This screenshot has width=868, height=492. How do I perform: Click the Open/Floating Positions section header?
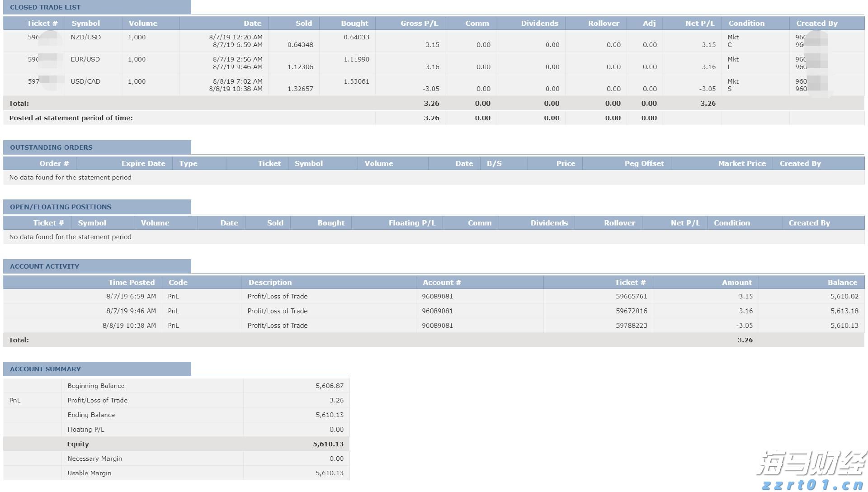pos(61,207)
